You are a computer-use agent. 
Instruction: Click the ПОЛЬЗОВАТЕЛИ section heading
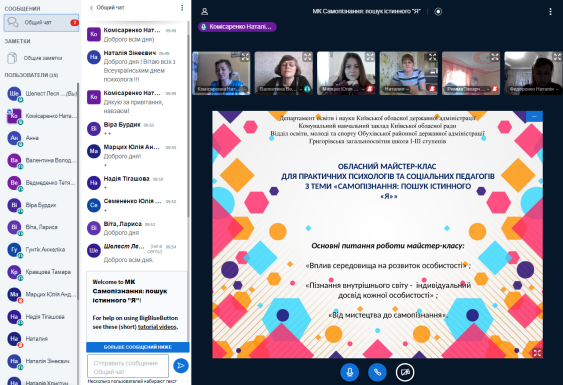(31, 75)
